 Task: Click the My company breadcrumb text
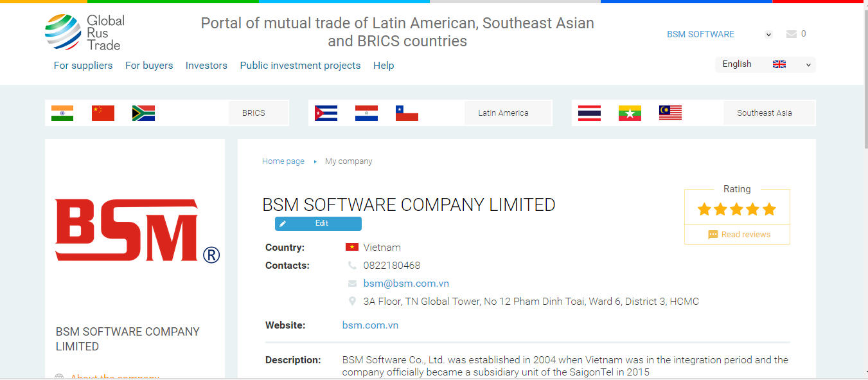[349, 161]
